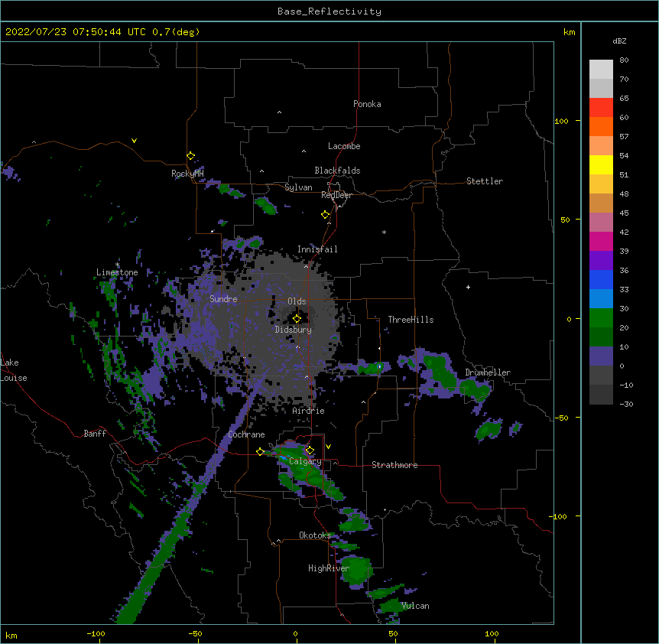Image resolution: width=659 pixels, height=644 pixels.
Task: Click the Stettler label
Action: pyautogui.click(x=485, y=181)
